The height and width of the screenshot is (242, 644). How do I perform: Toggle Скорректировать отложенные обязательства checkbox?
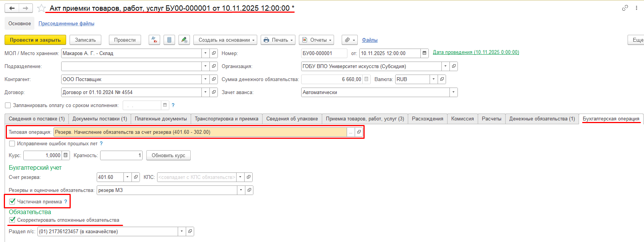(12, 220)
